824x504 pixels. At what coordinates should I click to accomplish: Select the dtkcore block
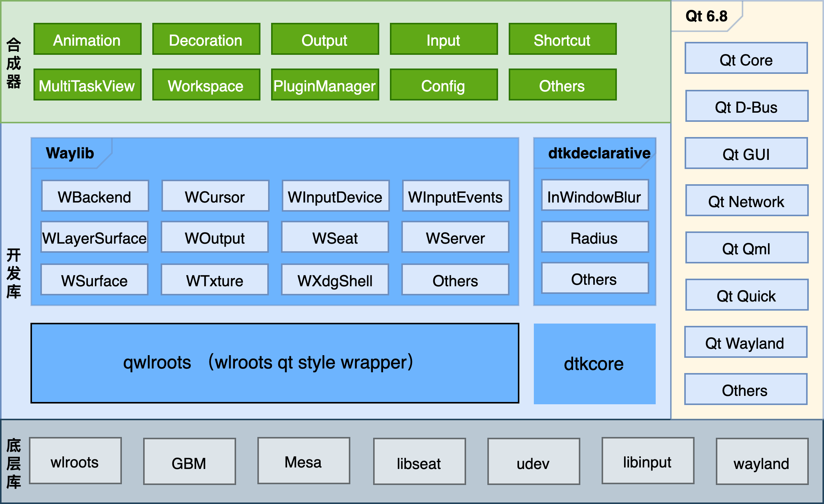tap(594, 364)
